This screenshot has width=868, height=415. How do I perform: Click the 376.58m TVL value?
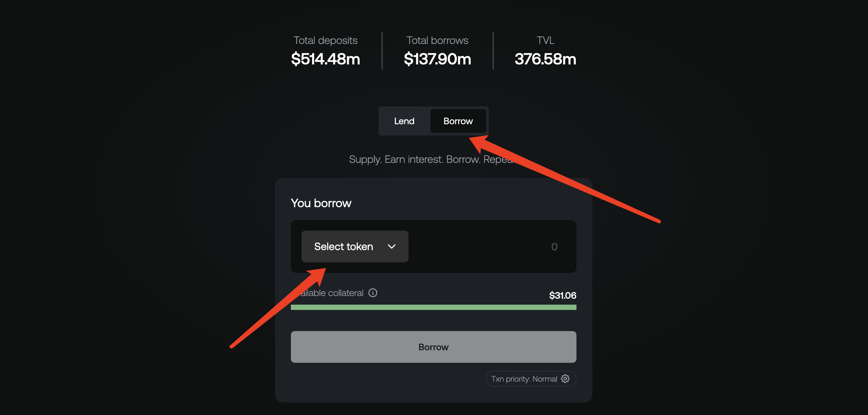coord(545,59)
